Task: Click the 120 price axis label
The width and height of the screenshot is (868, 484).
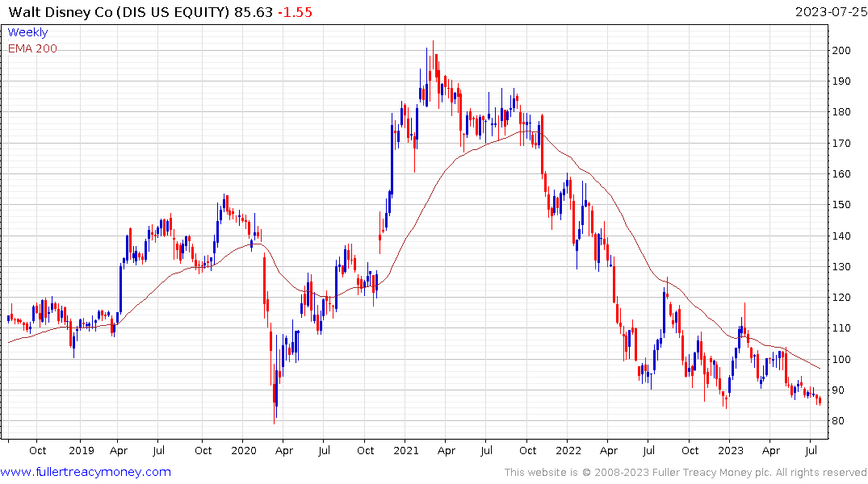Action: (x=841, y=298)
